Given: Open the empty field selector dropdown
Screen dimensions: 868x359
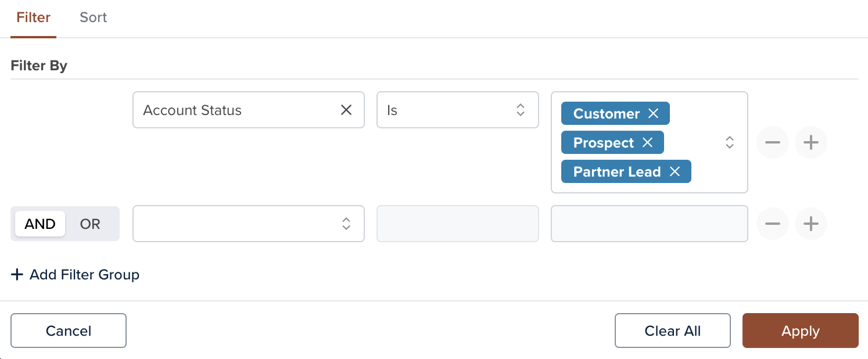Looking at the screenshot, I should [249, 224].
